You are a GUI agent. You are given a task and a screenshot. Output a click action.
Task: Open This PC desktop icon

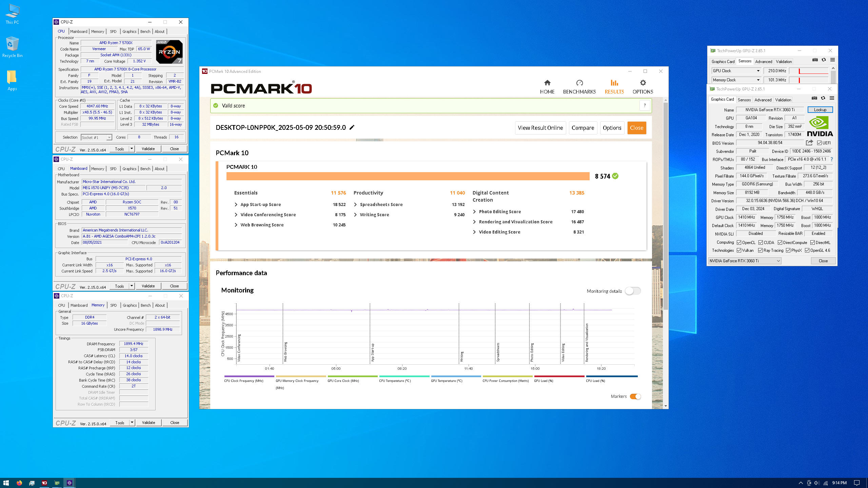[x=12, y=14]
